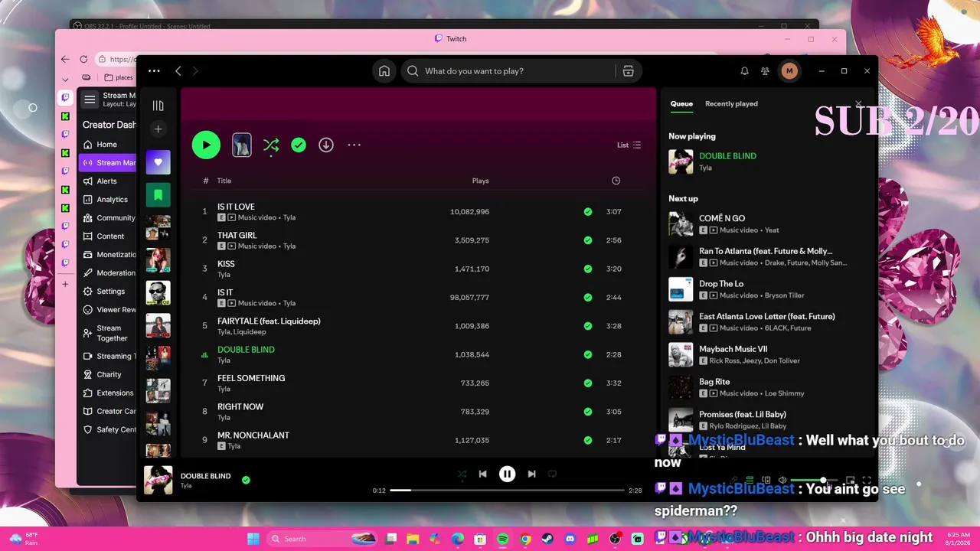980x551 pixels.
Task: Open the Windows Start menu
Action: pyautogui.click(x=253, y=539)
